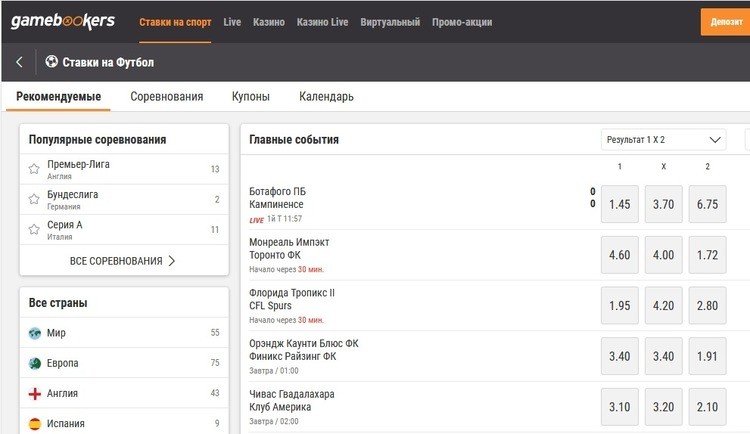This screenshot has height=434, width=750.
Task: Bet 2.80 on CFL Spurs win
Action: (707, 306)
